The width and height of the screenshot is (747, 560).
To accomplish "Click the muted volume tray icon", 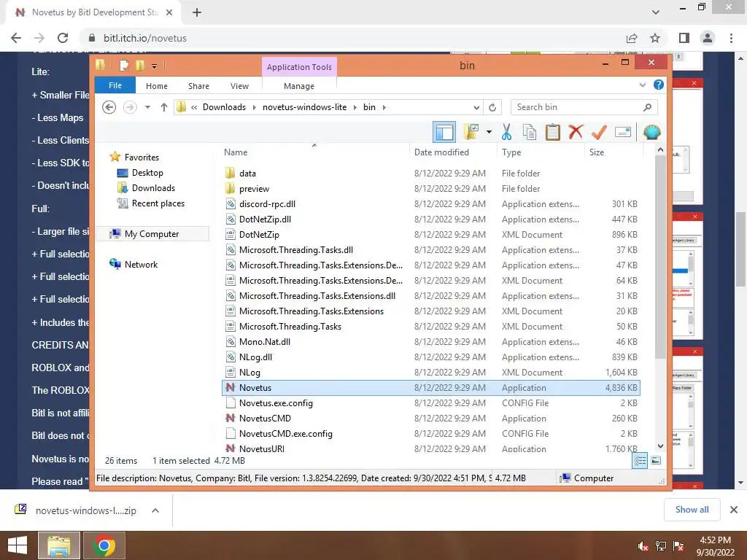I will coord(643,546).
